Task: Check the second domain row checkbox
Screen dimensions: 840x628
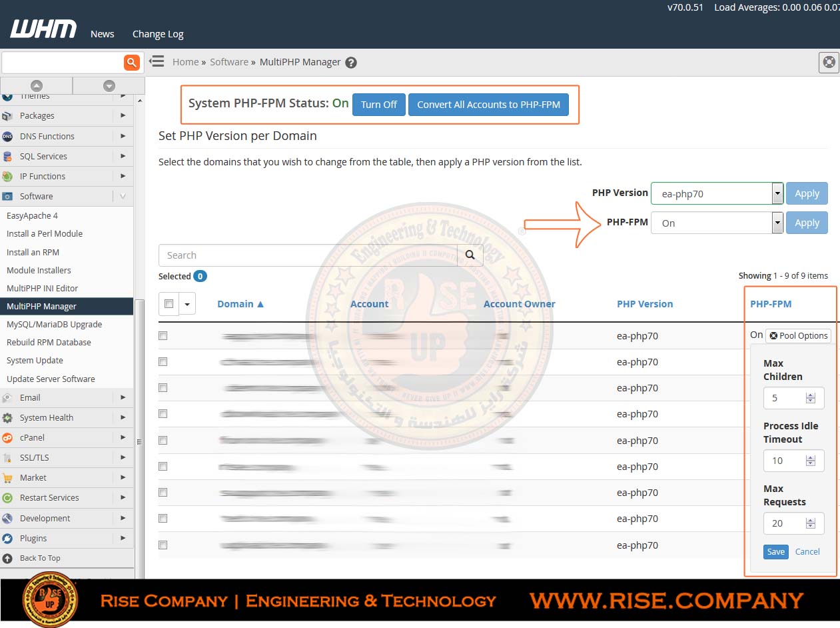Action: [163, 362]
